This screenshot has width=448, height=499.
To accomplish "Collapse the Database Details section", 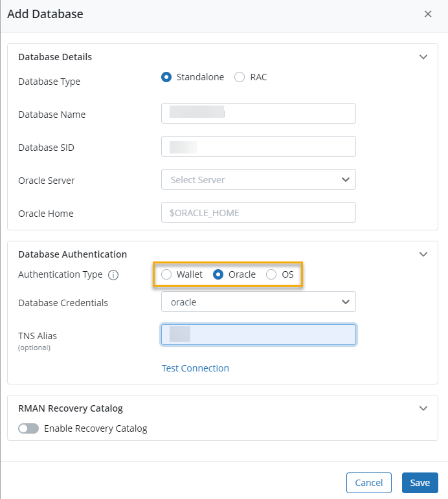I will pos(423,57).
